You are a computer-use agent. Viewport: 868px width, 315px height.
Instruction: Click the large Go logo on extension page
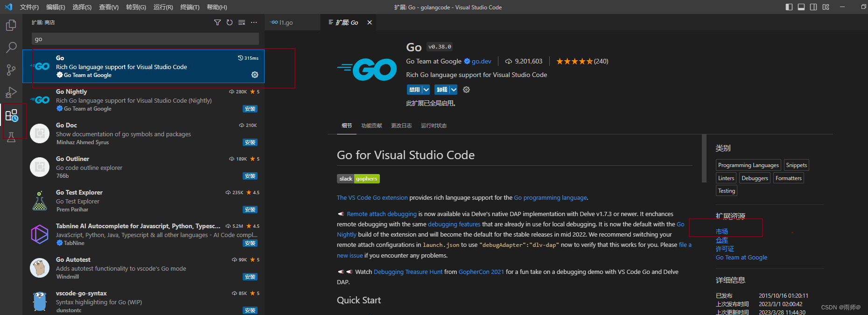pyautogui.click(x=367, y=70)
